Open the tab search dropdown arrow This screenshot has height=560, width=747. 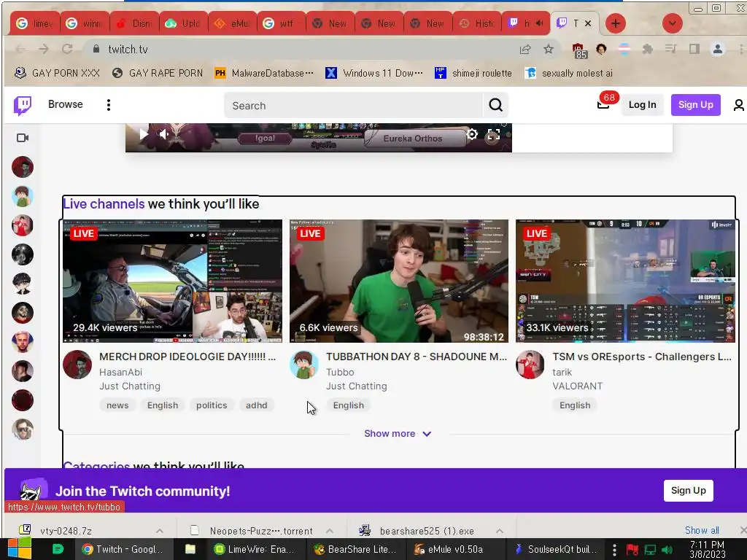[672, 23]
